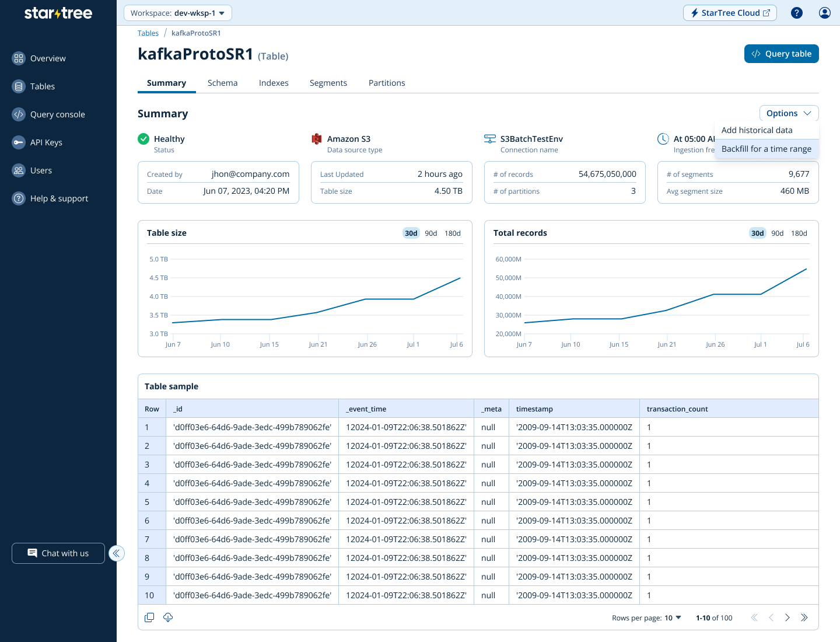Select 180d range on Total records chart
Viewport: 840px width, 642px height.
tap(799, 233)
